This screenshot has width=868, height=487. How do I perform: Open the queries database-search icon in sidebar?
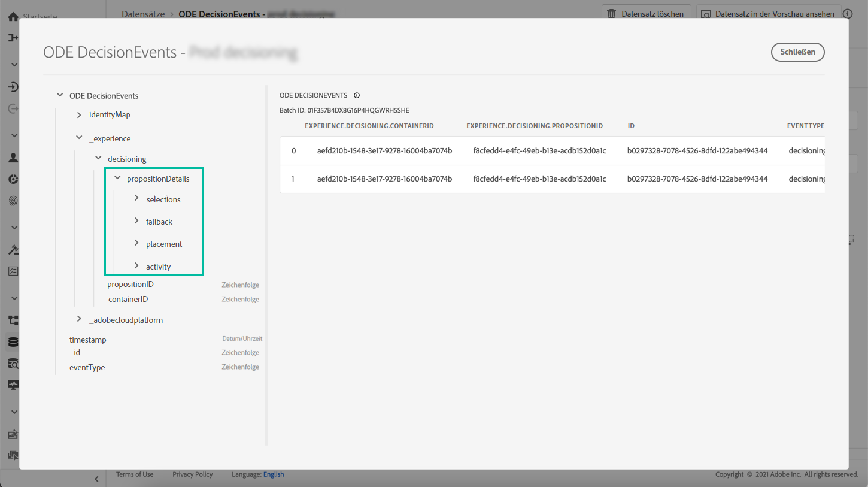tap(13, 364)
